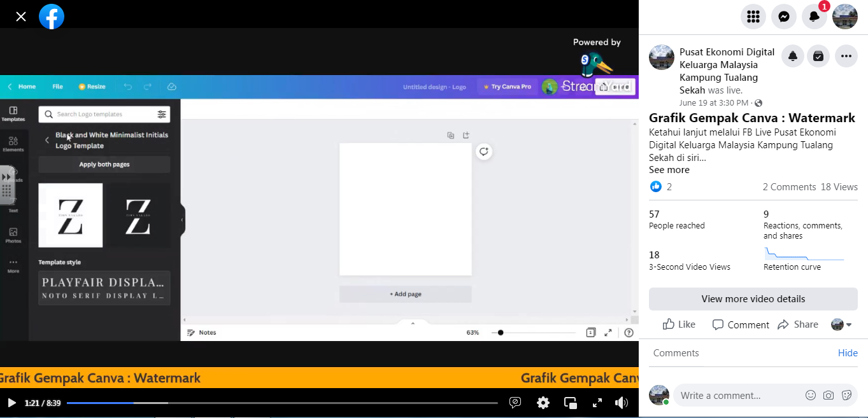This screenshot has height=418, width=868.
Task: Toggle comment overlay icon in video controls
Action: click(x=516, y=403)
